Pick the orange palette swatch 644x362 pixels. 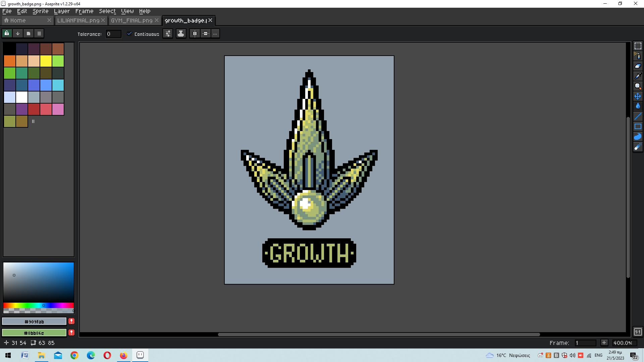tap(10, 61)
